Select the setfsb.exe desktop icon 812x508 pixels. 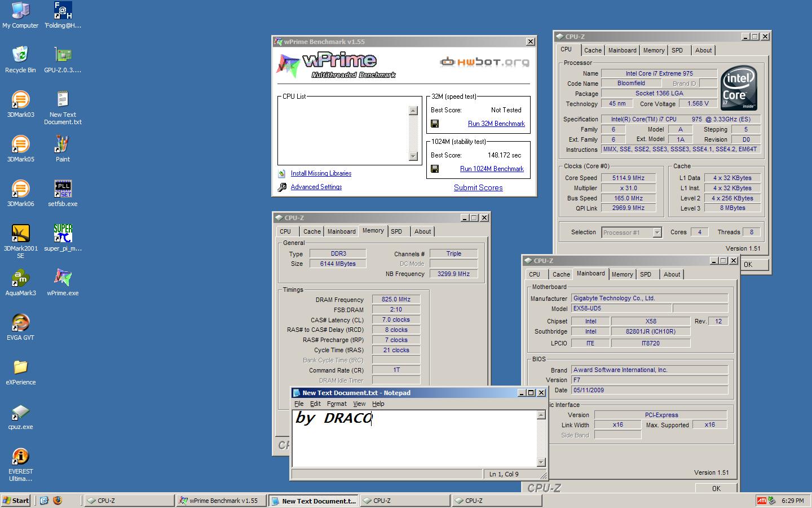[63, 194]
